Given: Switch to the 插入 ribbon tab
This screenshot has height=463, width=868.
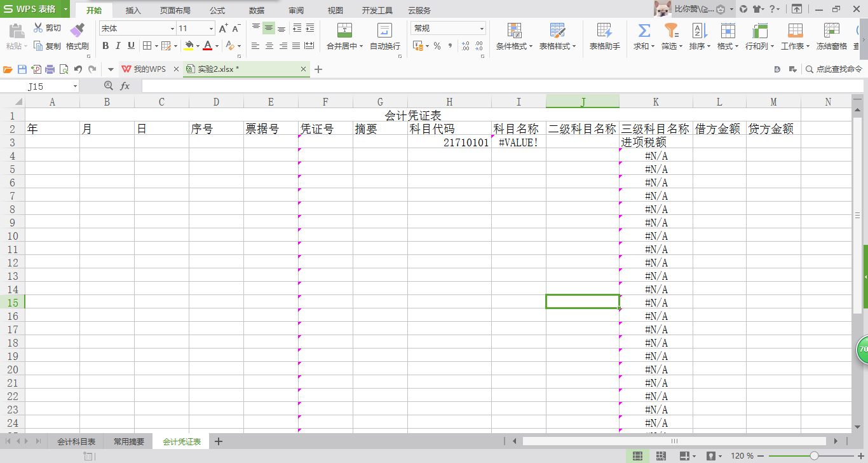Looking at the screenshot, I should pyautogui.click(x=132, y=10).
